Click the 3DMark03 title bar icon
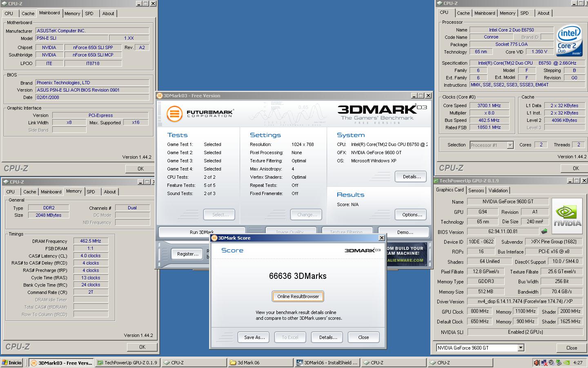Viewport: 588px width, 368px height. pos(160,96)
